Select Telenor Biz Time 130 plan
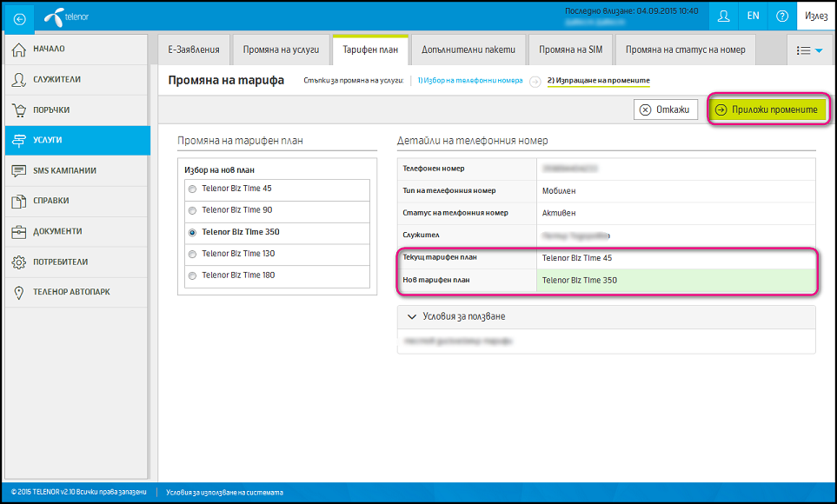 (192, 254)
